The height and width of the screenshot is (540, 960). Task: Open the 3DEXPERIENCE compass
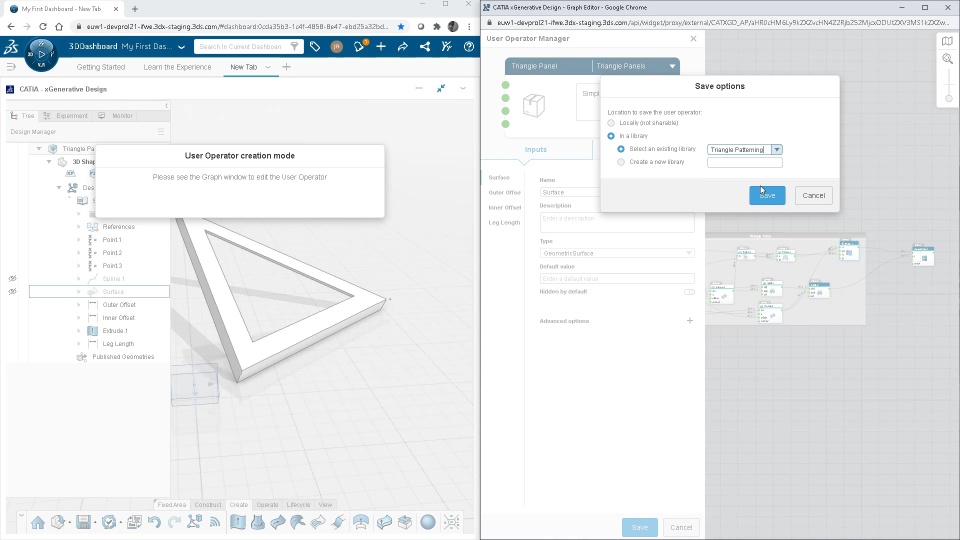(41, 54)
